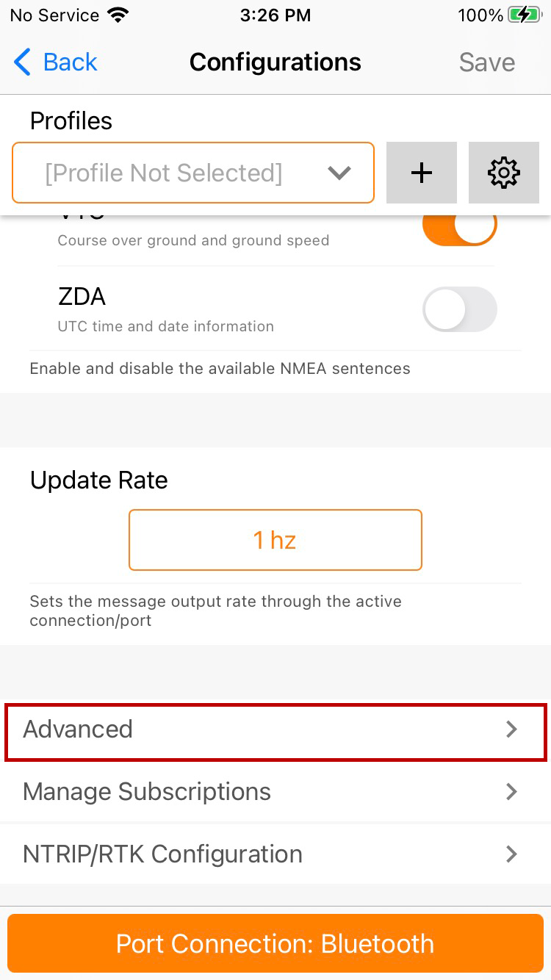Open profile settings gear icon
Image resolution: width=551 pixels, height=980 pixels.
[x=503, y=173]
